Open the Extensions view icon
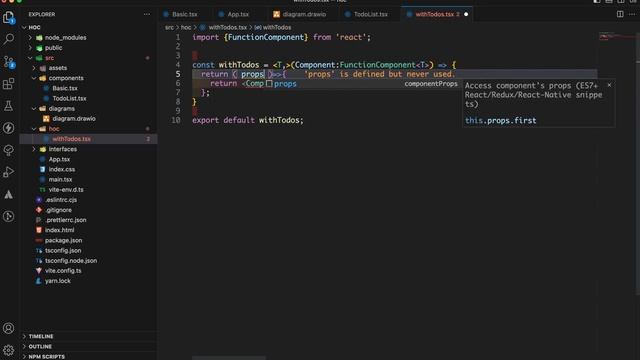The height and width of the screenshot is (360, 640). pos(9,84)
